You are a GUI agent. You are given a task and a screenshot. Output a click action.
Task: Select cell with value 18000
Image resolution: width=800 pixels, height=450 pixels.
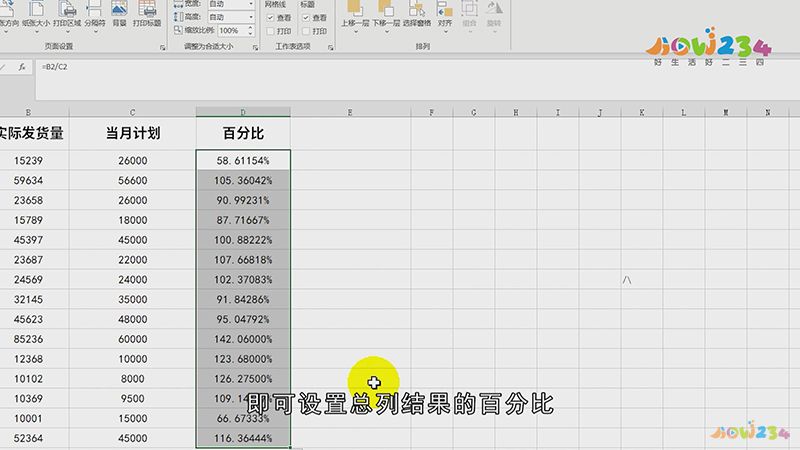pyautogui.click(x=133, y=220)
